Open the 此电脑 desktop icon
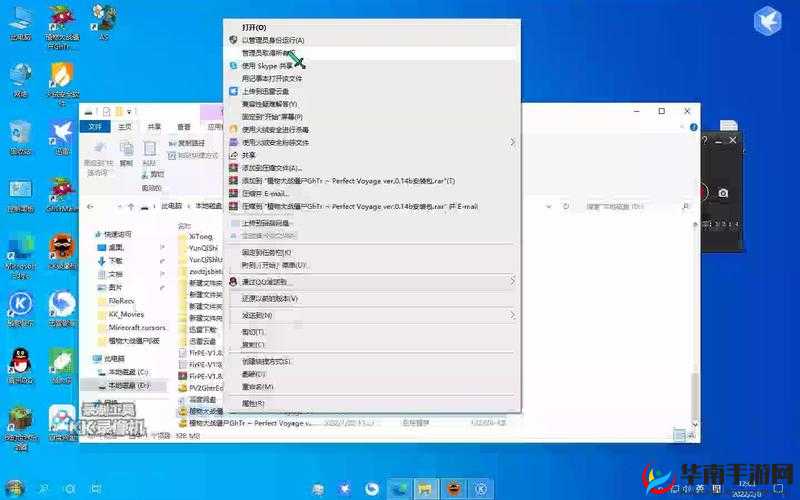Image resolution: width=800 pixels, height=500 pixels. tap(20, 22)
